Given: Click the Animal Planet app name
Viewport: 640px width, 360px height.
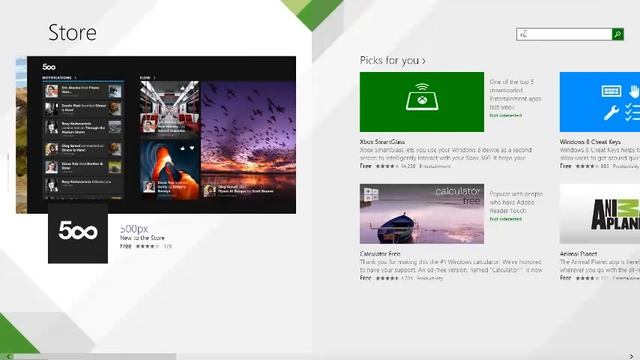Looking at the screenshot, I should click(x=578, y=253).
